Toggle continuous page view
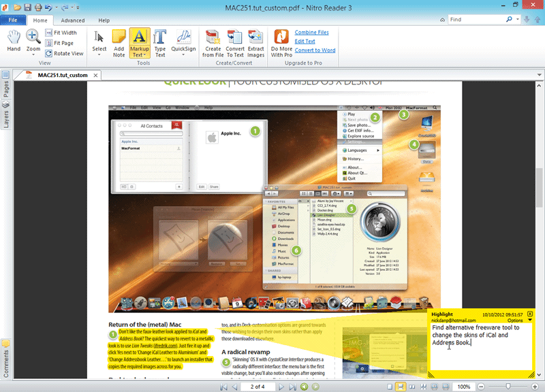This screenshot has width=545, height=392. 401,387
